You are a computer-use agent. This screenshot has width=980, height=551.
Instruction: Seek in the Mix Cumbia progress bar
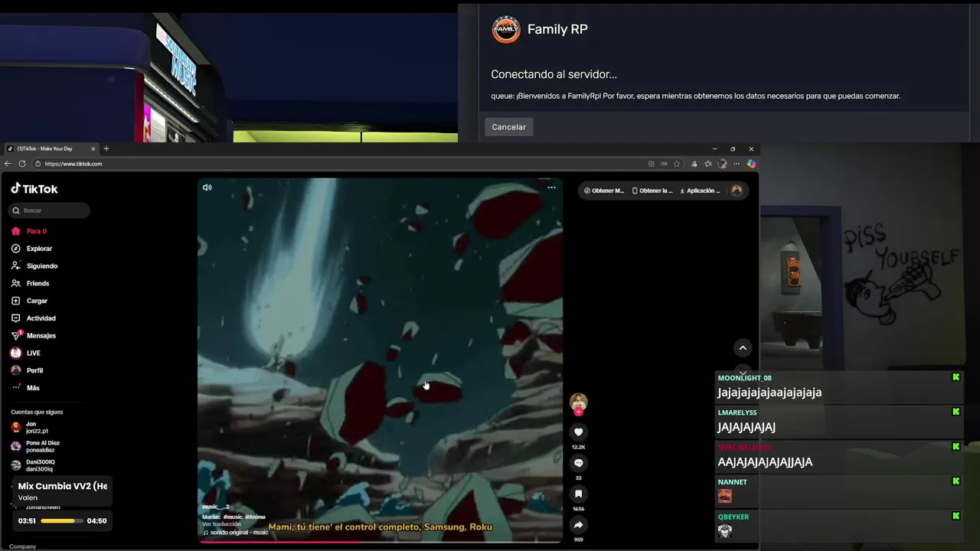tap(62, 520)
